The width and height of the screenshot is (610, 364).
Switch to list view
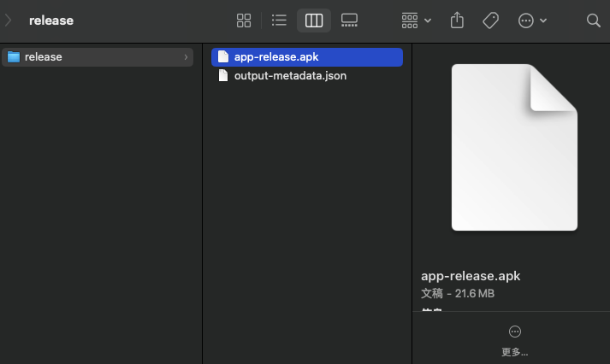click(279, 21)
